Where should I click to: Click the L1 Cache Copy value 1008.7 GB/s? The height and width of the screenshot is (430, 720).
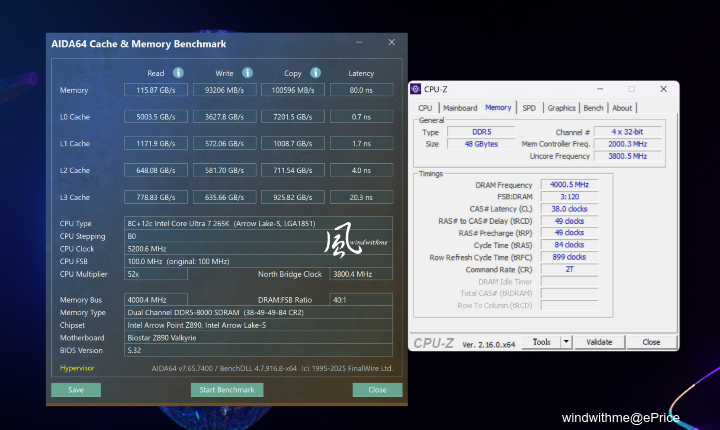coord(293,143)
